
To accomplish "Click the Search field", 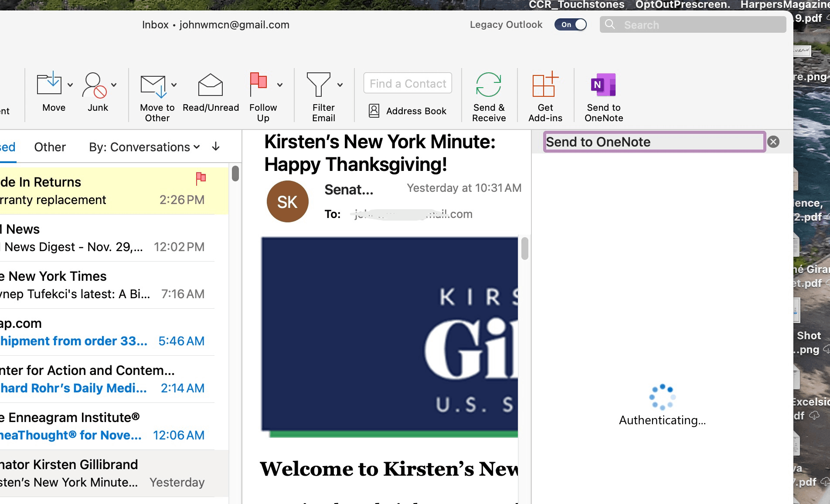I will coord(693,24).
